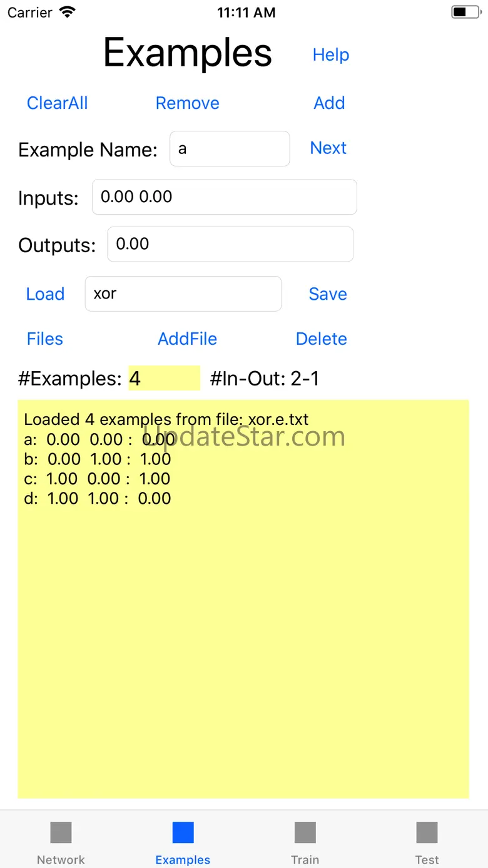Delete the named file
Image resolution: width=488 pixels, height=868 pixels.
click(321, 339)
